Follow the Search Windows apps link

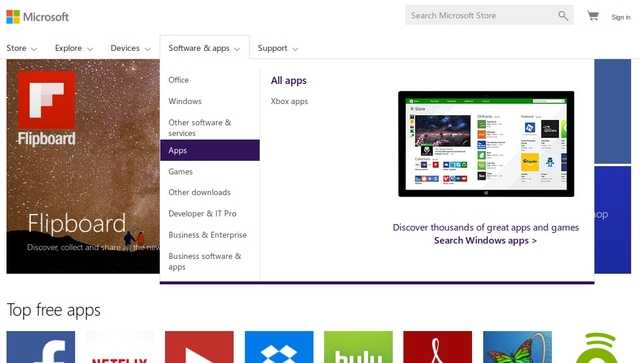pos(485,241)
